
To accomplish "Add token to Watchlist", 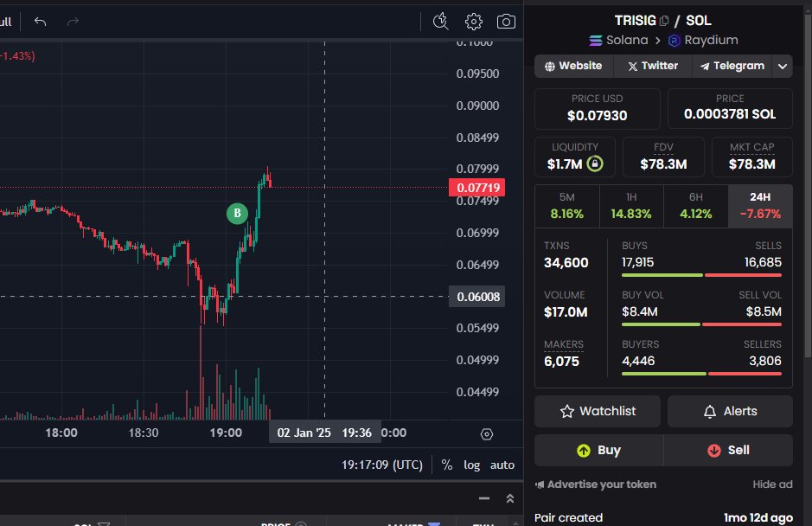I will 597,412.
